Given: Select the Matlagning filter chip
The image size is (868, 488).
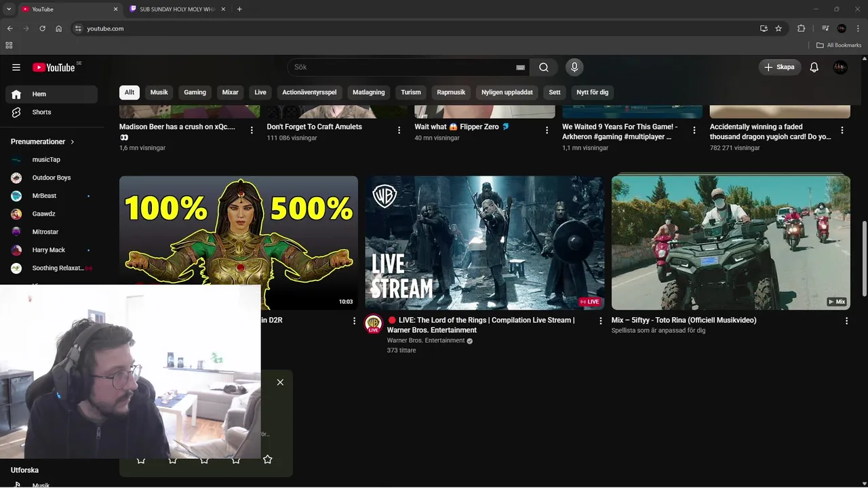Looking at the screenshot, I should pos(369,92).
